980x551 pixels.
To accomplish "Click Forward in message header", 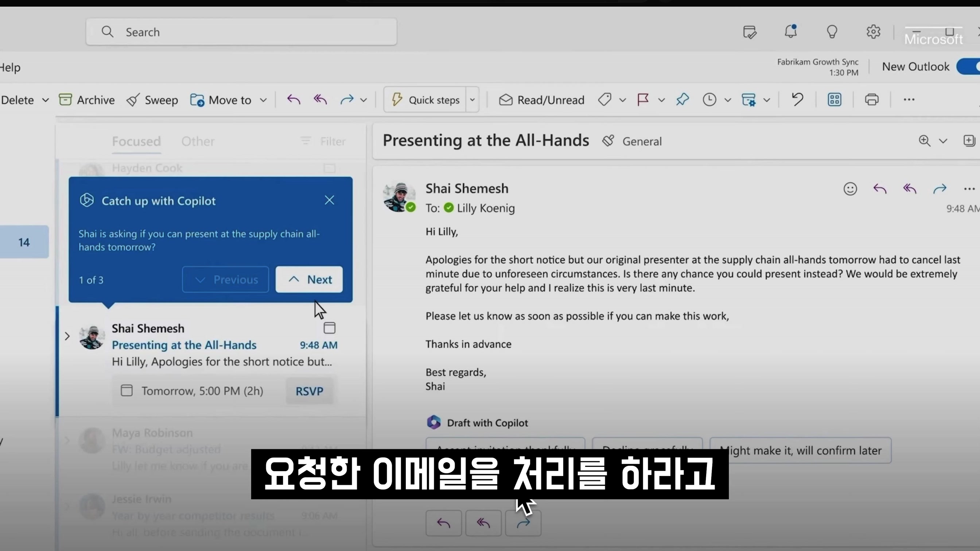I will tap(940, 189).
